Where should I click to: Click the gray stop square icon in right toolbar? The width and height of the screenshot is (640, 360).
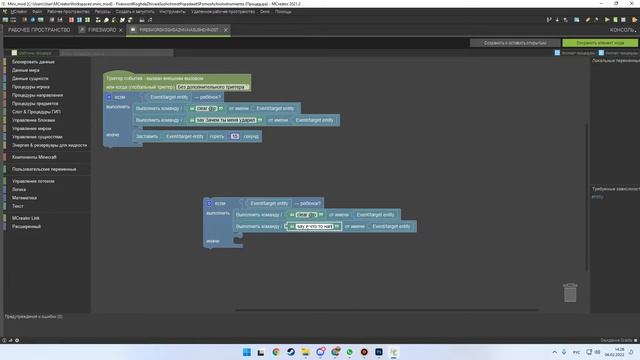click(623, 20)
